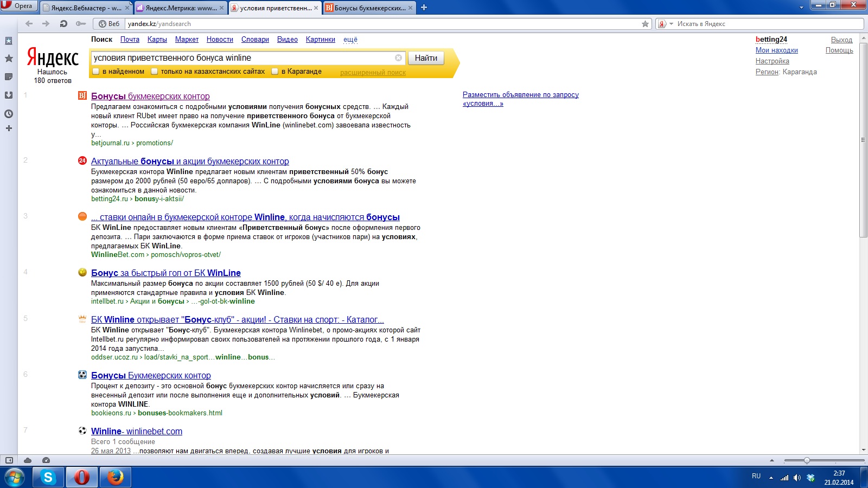Open the sidebar Bookmarks star panel
Screen dimensions: 868x488
pyautogui.click(x=9, y=59)
